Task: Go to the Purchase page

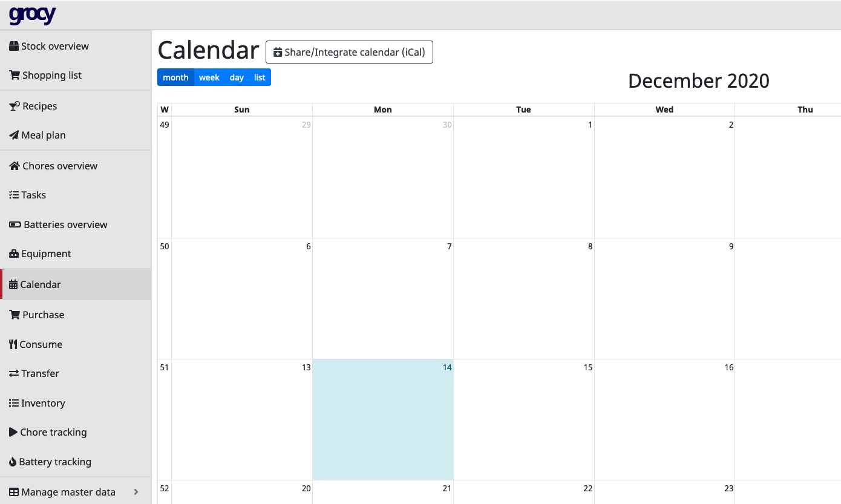Action: (43, 315)
